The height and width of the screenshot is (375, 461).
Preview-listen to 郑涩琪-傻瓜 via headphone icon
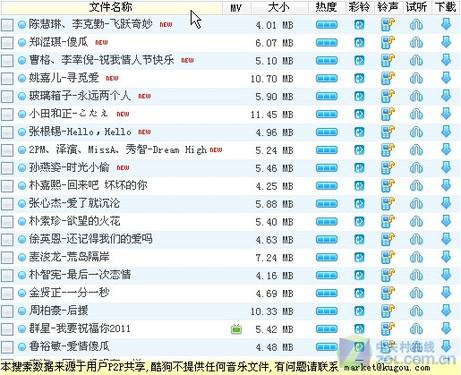point(416,42)
